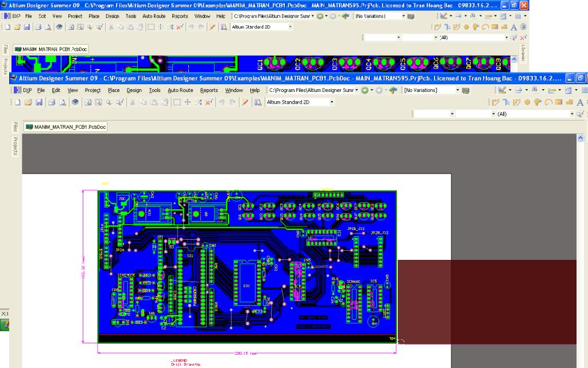
Task: Expand No Variations dropdown in background window
Action: [x=404, y=16]
